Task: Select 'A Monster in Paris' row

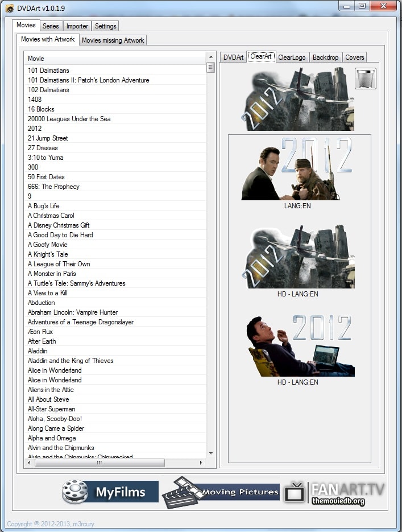Action: pyautogui.click(x=115, y=274)
